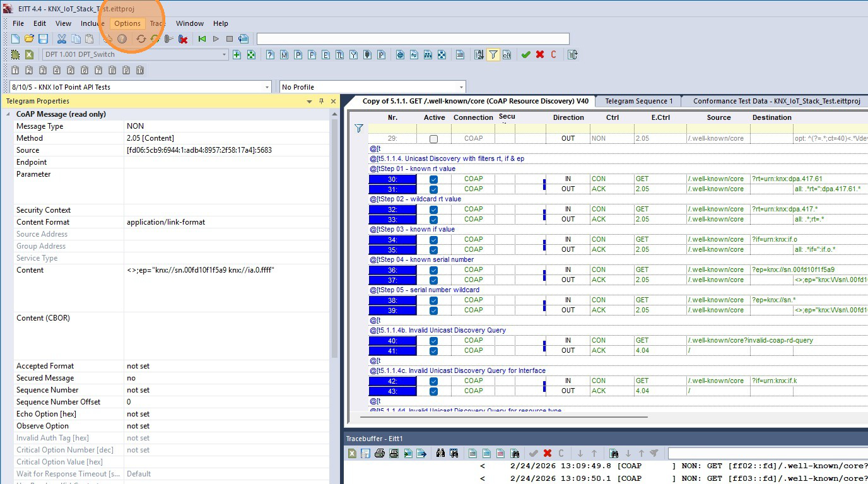Toggle Active checkbox on row 43
This screenshot has height=484, width=868.
[433, 391]
